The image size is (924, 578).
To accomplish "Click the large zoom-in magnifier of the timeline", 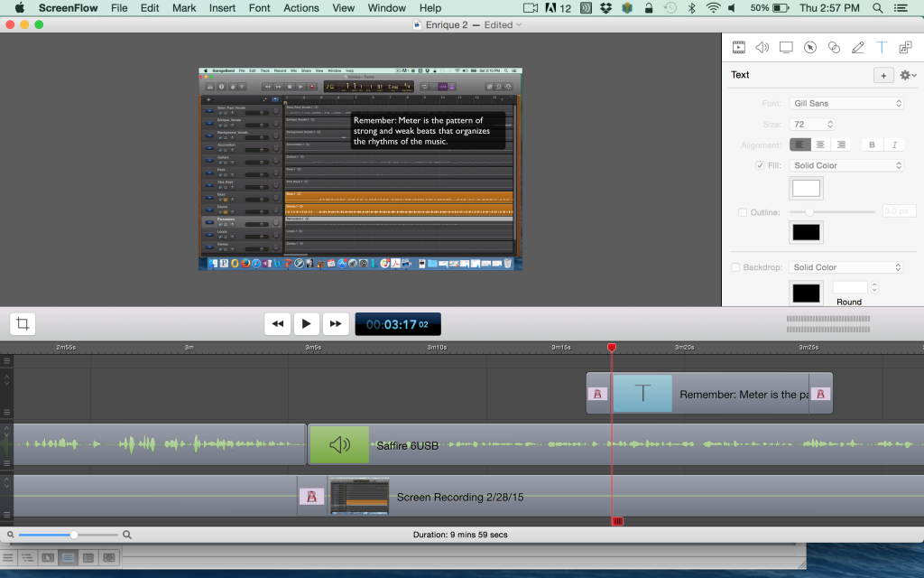I will click(126, 535).
